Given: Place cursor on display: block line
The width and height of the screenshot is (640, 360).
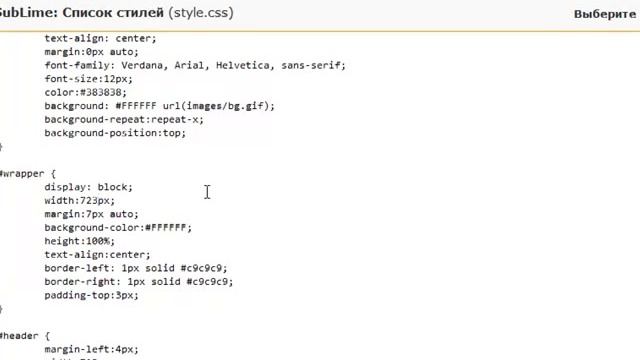Looking at the screenshot, I should click(89, 187).
